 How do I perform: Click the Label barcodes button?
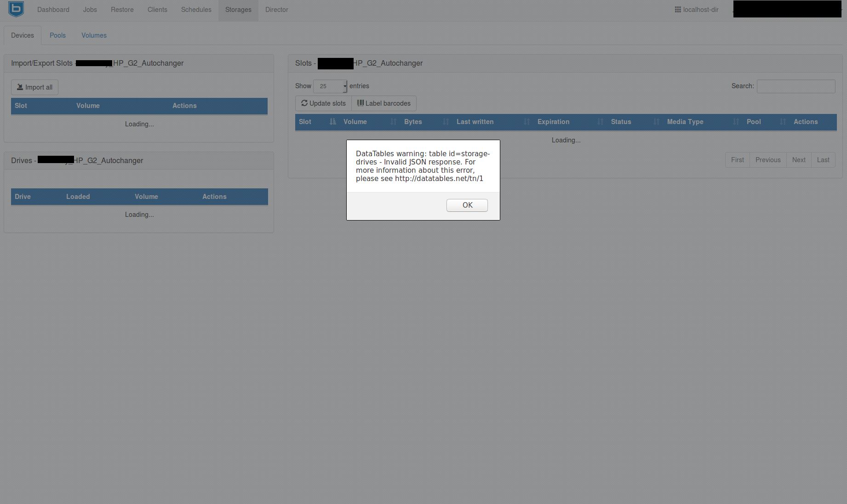(383, 103)
